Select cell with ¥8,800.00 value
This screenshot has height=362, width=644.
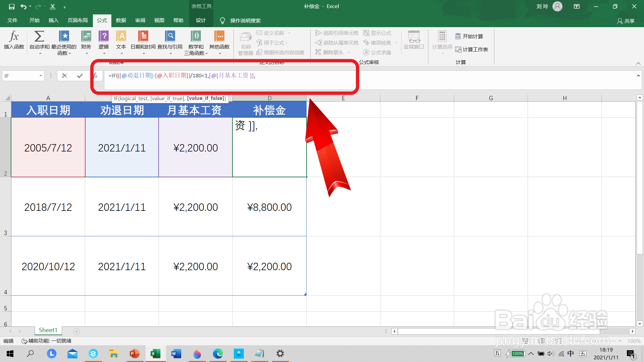[269, 207]
